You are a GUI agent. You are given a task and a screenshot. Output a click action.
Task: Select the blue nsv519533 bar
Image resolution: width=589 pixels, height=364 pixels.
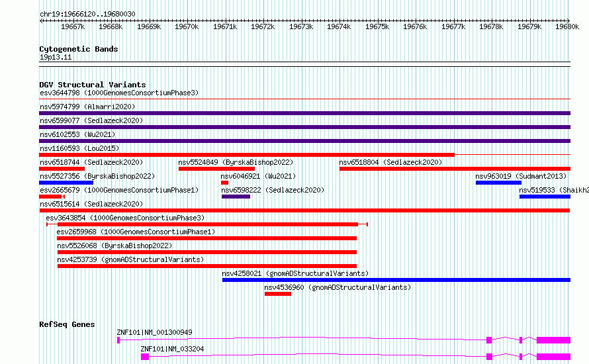(545, 197)
